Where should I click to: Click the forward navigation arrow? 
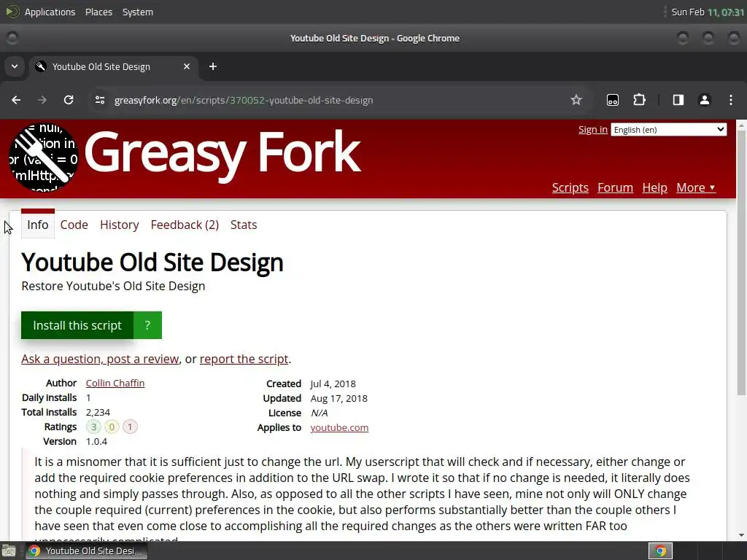point(42,100)
